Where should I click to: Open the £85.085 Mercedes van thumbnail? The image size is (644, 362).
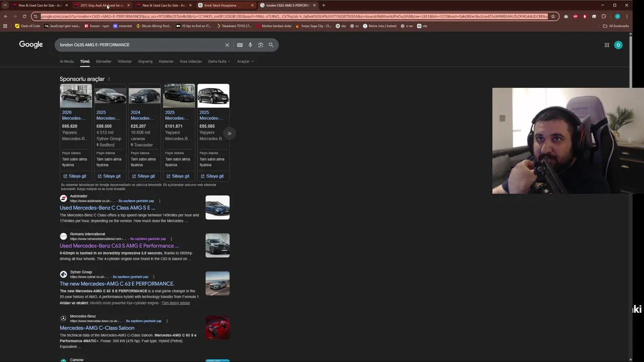[x=213, y=96]
